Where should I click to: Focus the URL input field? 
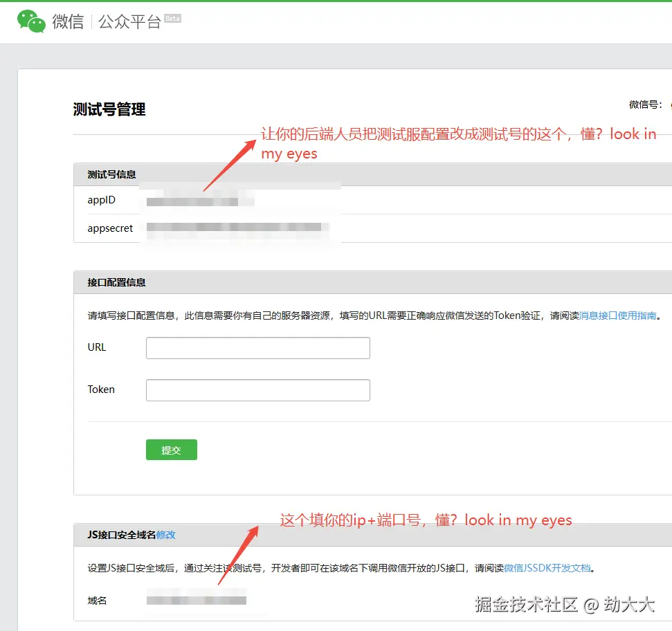[258, 348]
